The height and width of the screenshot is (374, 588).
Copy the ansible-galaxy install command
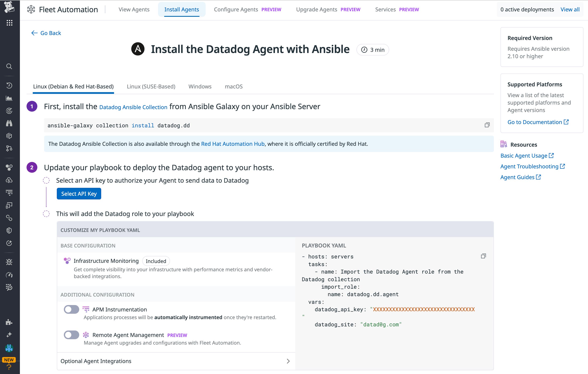coord(487,125)
